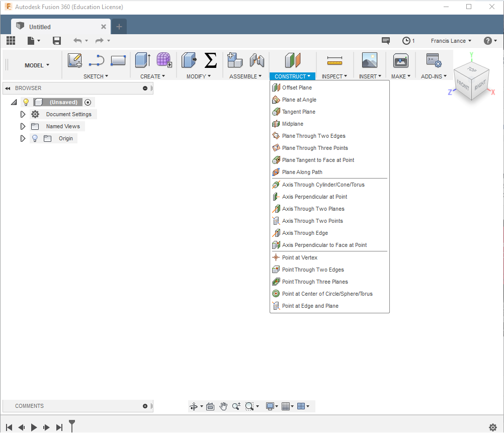Click the job status clock icon
The width and height of the screenshot is (504, 433).
click(x=406, y=41)
